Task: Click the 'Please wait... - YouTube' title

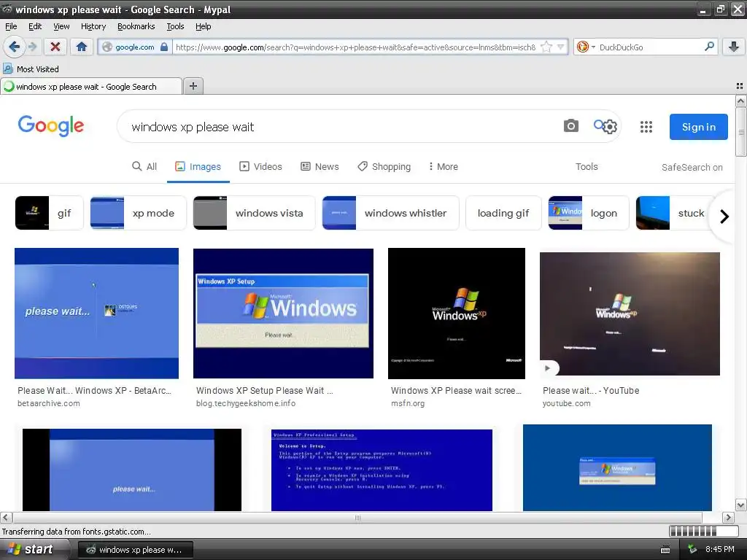Action: click(591, 391)
